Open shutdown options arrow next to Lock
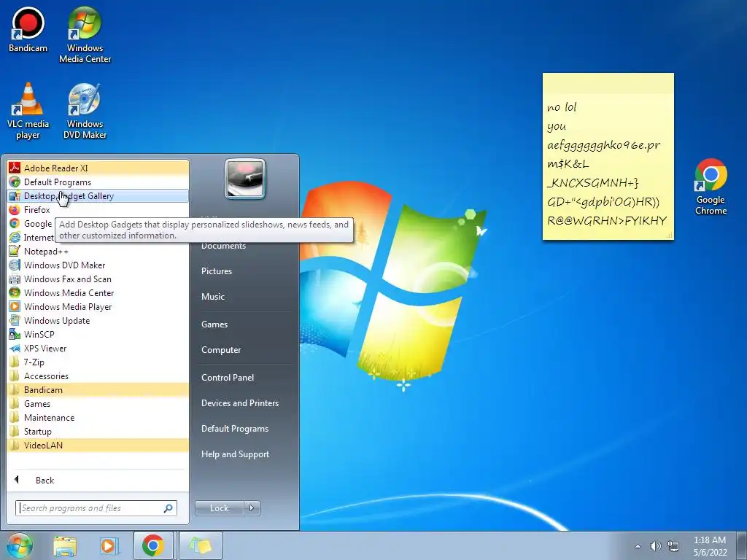The width and height of the screenshot is (747, 560). (x=252, y=507)
